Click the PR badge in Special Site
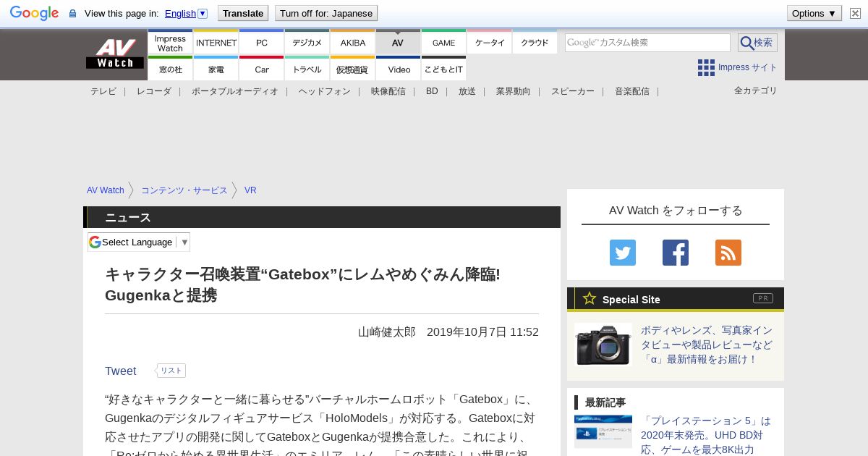 [763, 298]
